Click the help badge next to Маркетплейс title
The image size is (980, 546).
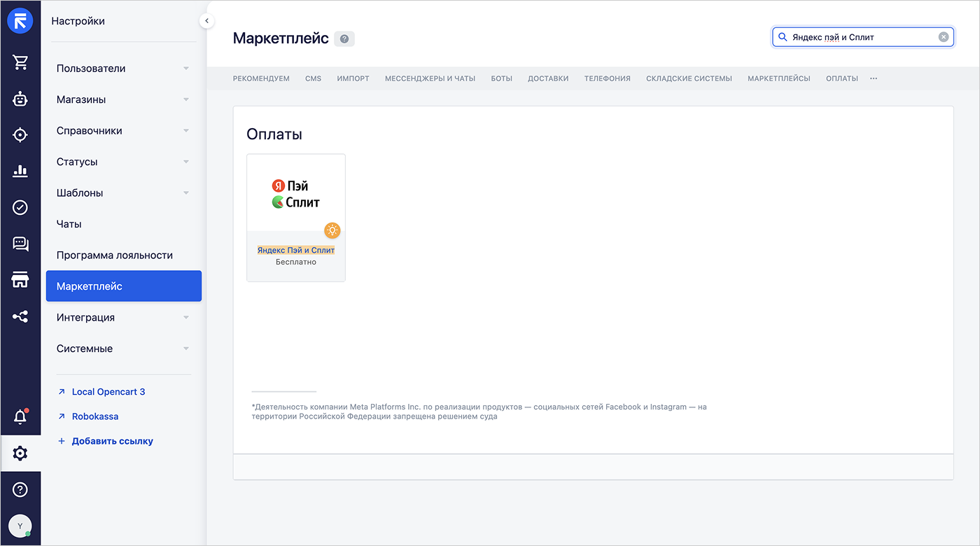pyautogui.click(x=344, y=39)
